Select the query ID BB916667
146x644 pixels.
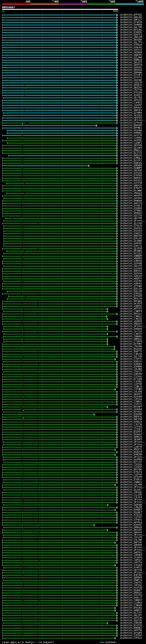coord(8,8)
